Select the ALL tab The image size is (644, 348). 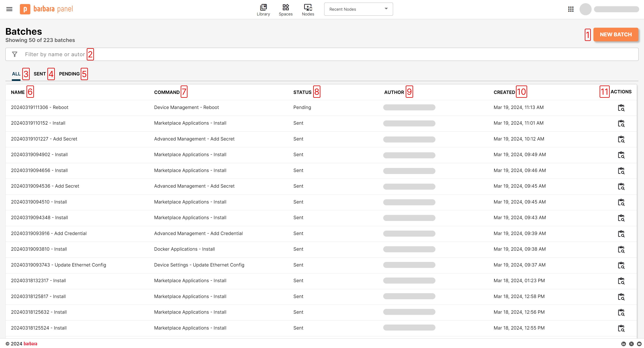[16, 74]
